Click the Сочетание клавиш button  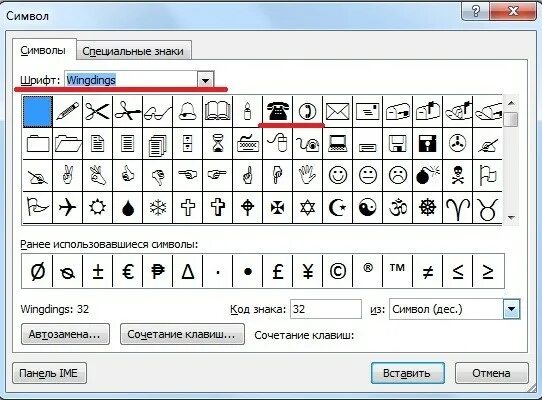(x=182, y=334)
